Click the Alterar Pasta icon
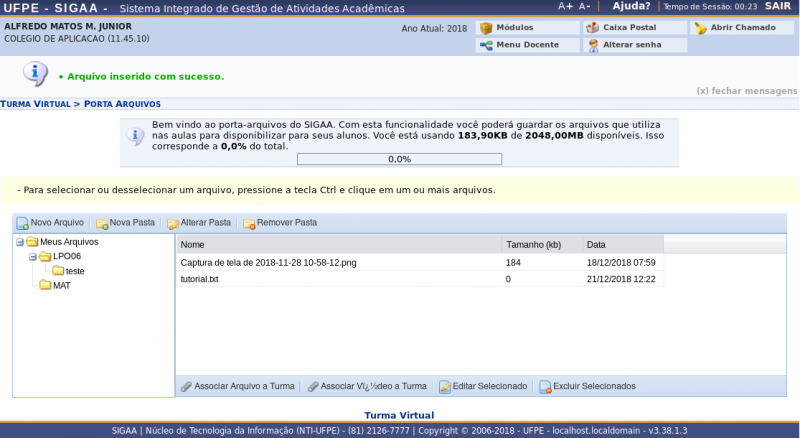Viewport: 800px width, 438px height. pyautogui.click(x=173, y=223)
